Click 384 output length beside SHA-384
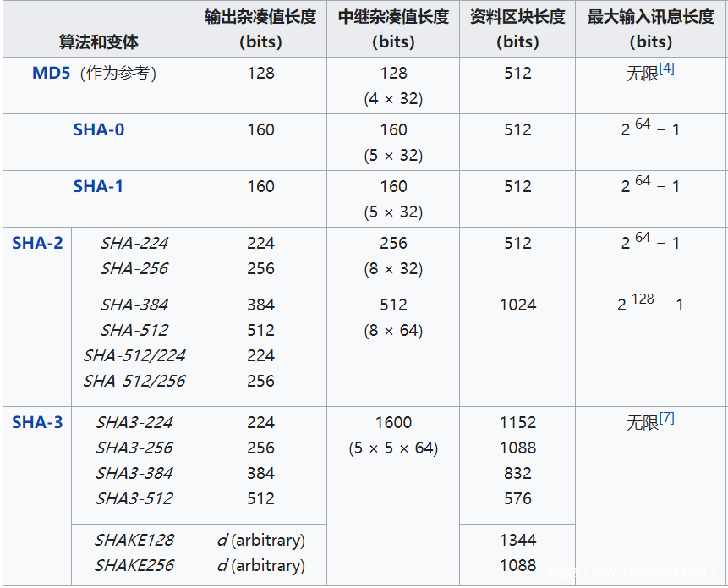This screenshot has width=728, height=588. point(260,305)
